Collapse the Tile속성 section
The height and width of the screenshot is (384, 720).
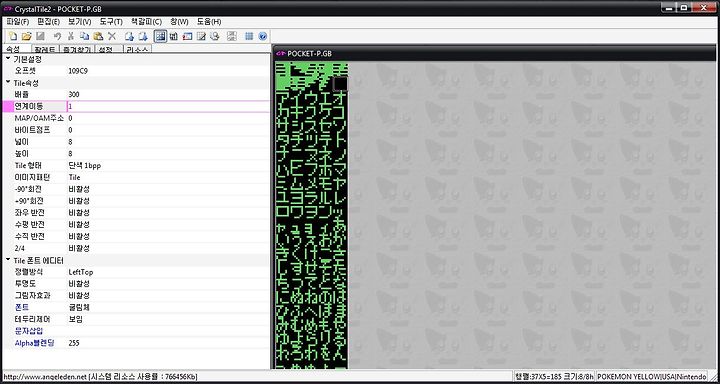click(8, 83)
